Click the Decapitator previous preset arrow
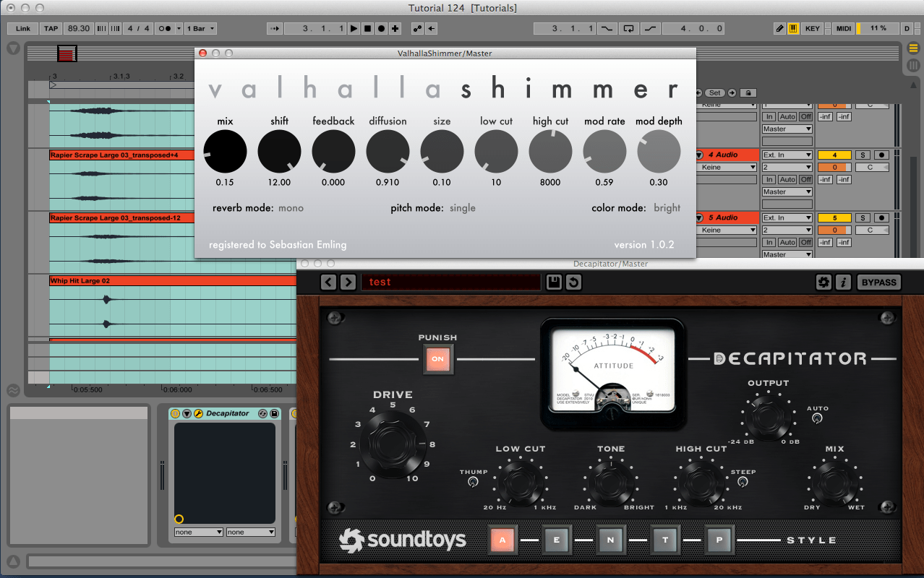 click(329, 282)
